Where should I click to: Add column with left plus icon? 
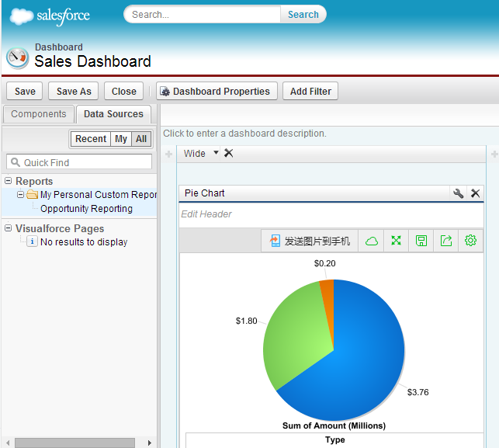pos(168,155)
